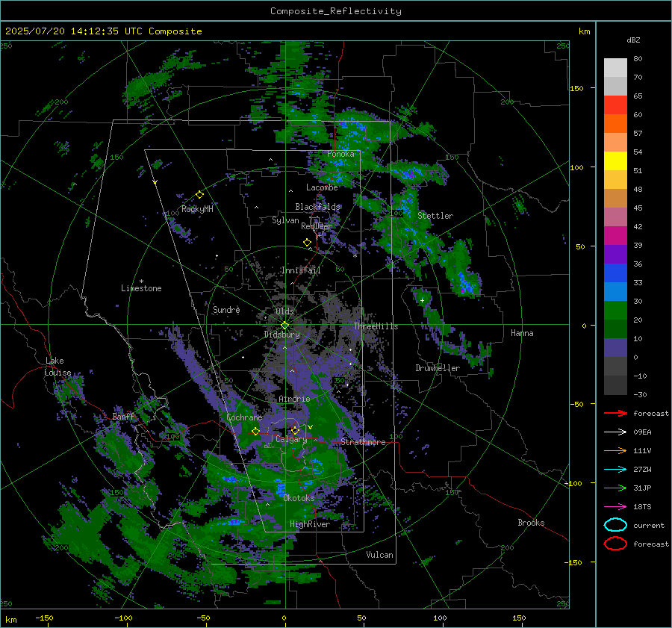Viewport: 672px width, 628px height.
Task: Click the 'Innisfail' city label
Action: [301, 270]
